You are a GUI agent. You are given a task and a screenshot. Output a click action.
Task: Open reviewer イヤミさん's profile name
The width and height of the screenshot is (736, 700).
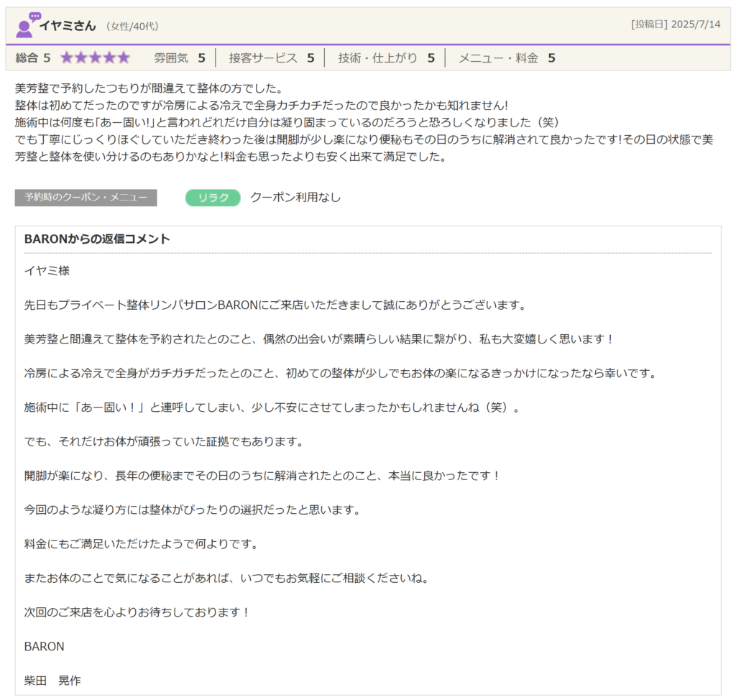click(68, 26)
